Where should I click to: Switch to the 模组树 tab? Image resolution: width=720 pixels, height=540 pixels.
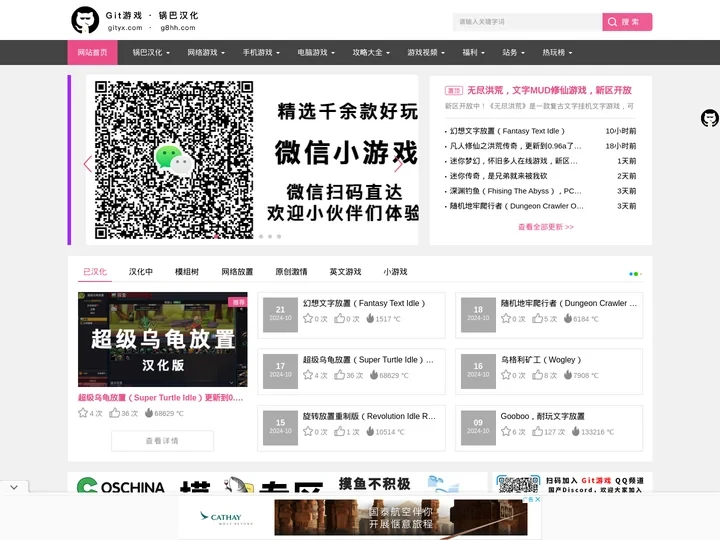point(186,272)
